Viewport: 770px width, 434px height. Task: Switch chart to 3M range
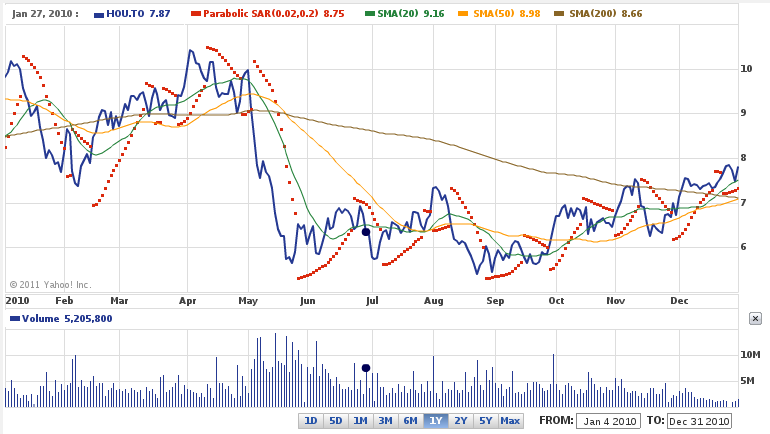[x=386, y=421]
